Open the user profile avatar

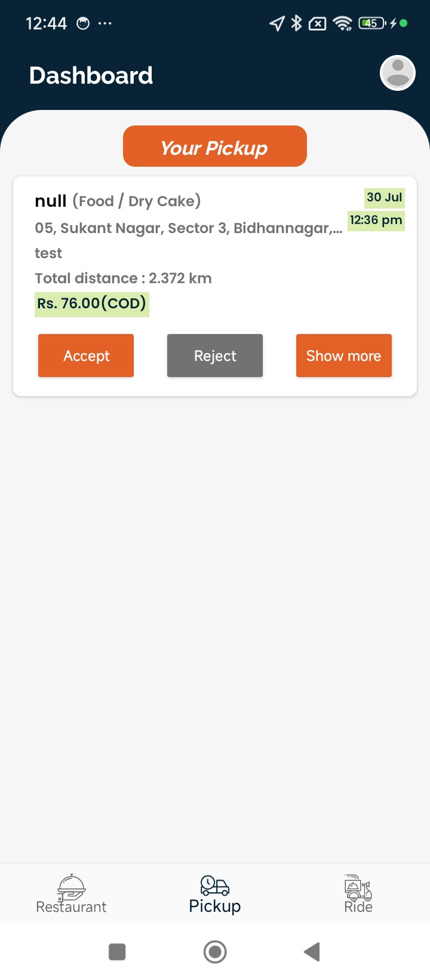point(398,73)
